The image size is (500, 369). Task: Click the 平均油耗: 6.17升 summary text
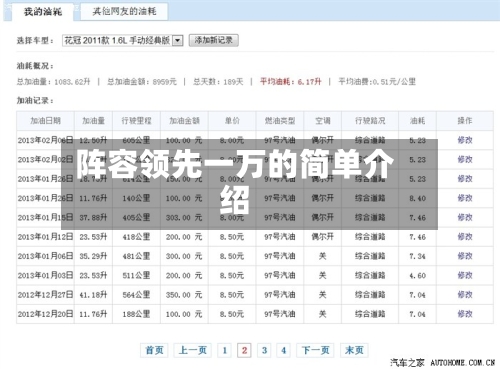[291, 82]
